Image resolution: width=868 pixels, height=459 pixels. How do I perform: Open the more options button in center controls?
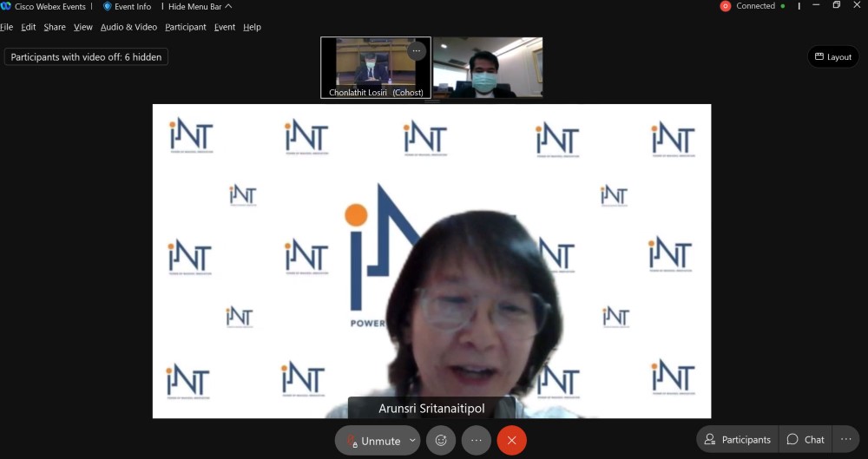pyautogui.click(x=477, y=441)
